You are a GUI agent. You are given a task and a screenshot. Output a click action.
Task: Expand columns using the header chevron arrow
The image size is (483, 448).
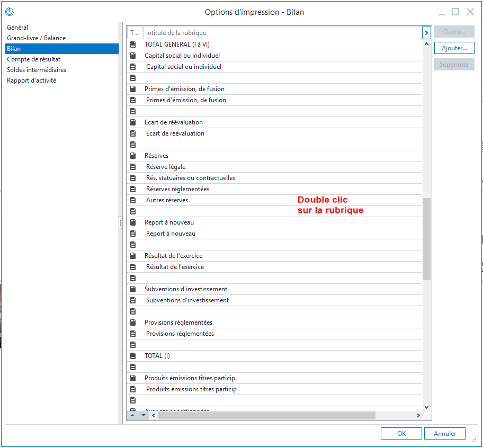pos(426,33)
